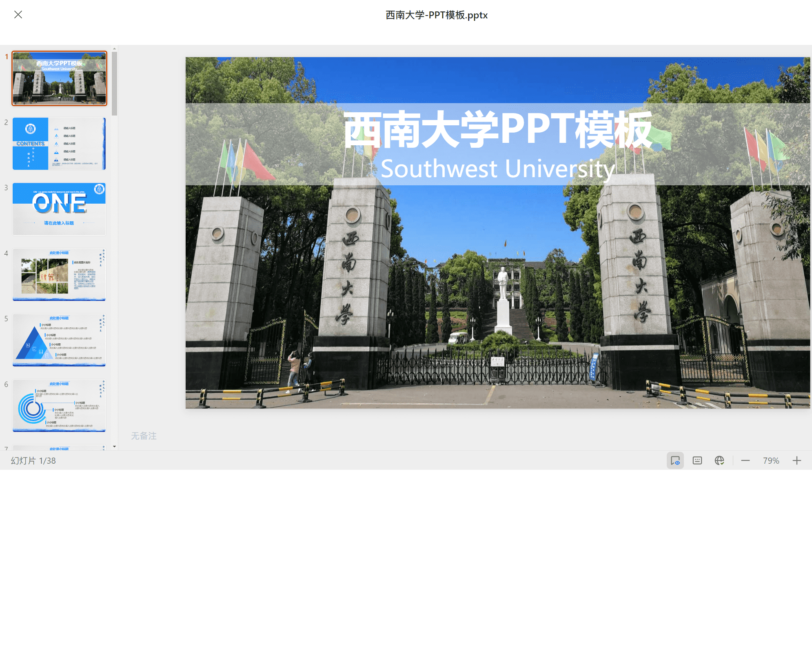Zoom in with the plus button
The image size is (812, 649).
click(797, 460)
